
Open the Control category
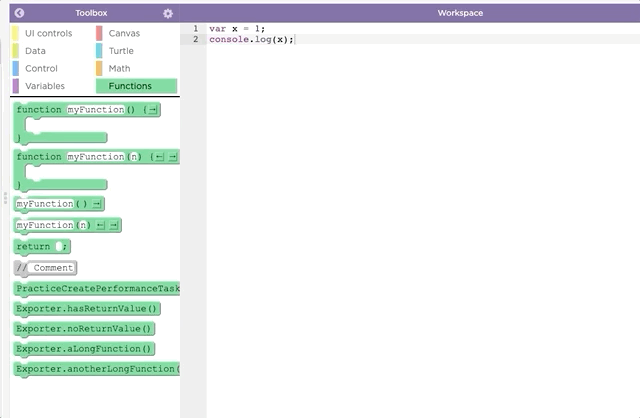coord(41,68)
